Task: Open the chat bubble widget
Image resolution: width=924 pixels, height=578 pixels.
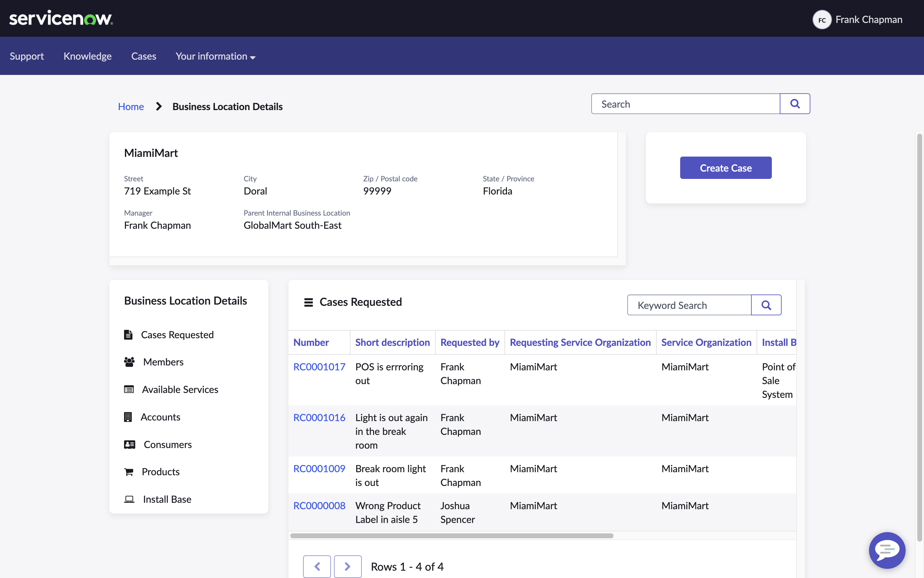Action: (887, 550)
